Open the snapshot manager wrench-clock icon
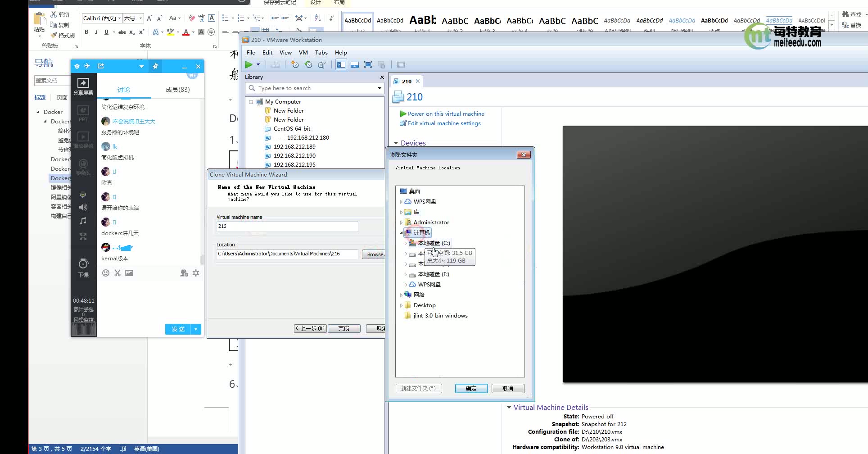This screenshot has width=868, height=454. 322,64
